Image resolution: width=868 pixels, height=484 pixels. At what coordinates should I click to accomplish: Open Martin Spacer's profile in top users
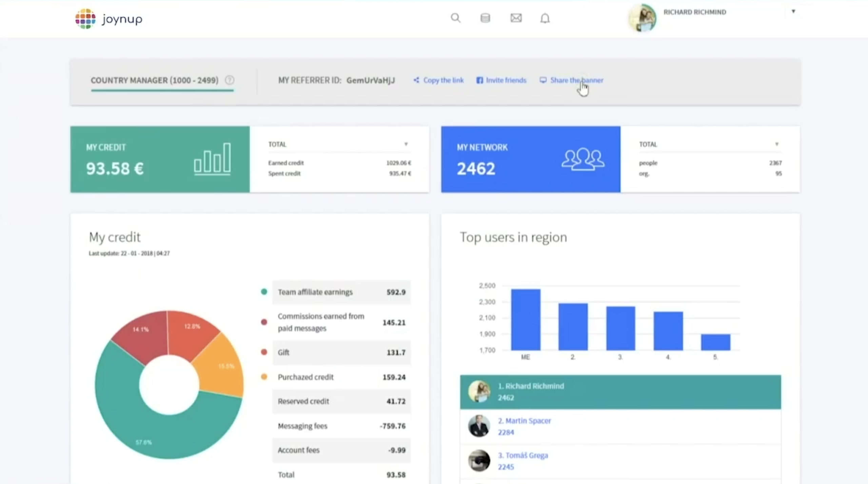tap(524, 421)
